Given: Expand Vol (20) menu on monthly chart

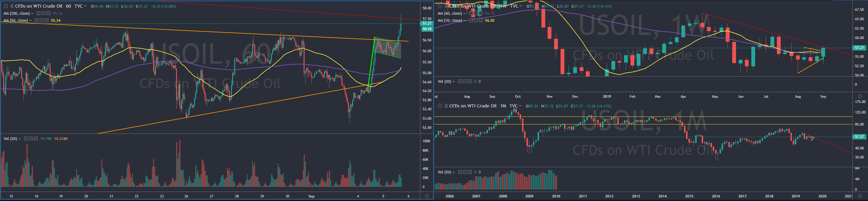Looking at the screenshot, I should 454,172.
